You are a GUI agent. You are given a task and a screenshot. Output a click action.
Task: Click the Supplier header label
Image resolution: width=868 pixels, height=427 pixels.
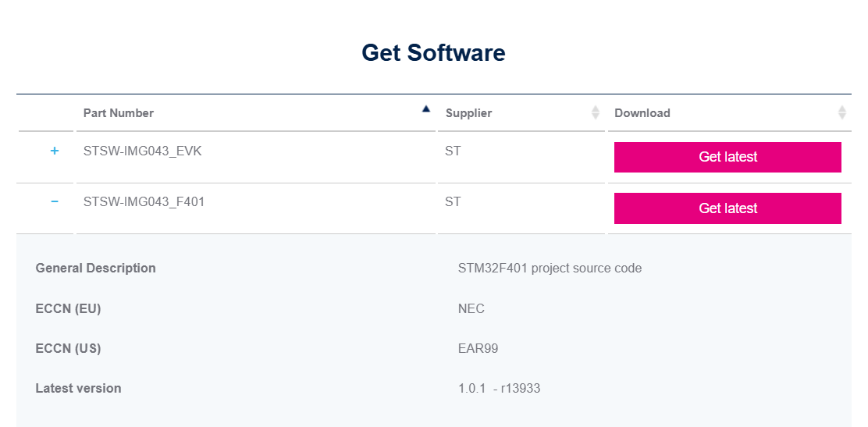(x=468, y=113)
